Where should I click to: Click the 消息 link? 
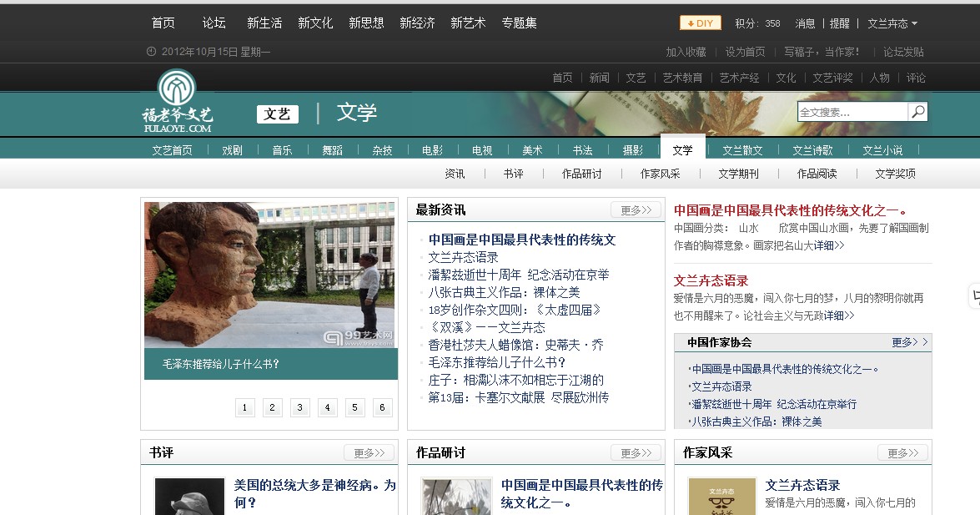tap(805, 23)
